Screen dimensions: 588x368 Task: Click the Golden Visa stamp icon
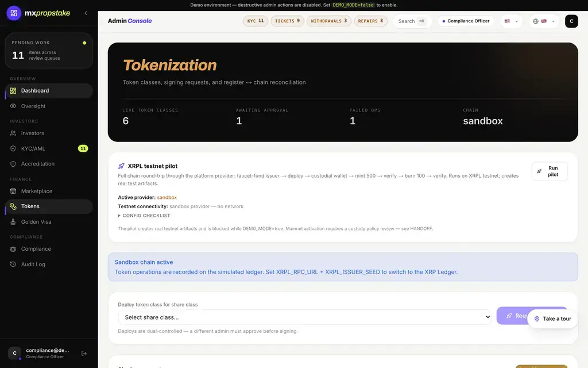pyautogui.click(x=13, y=222)
